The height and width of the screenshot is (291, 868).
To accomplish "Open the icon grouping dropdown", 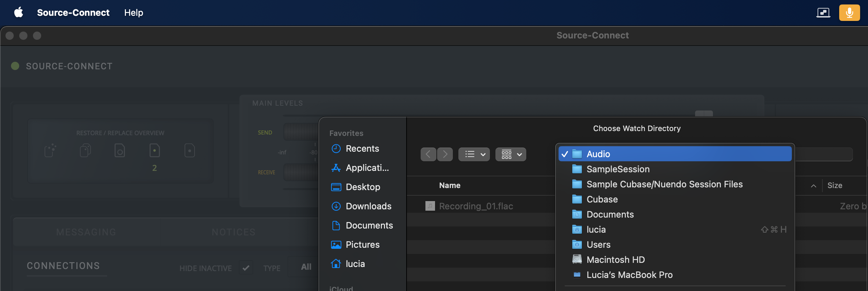I will click(x=511, y=154).
